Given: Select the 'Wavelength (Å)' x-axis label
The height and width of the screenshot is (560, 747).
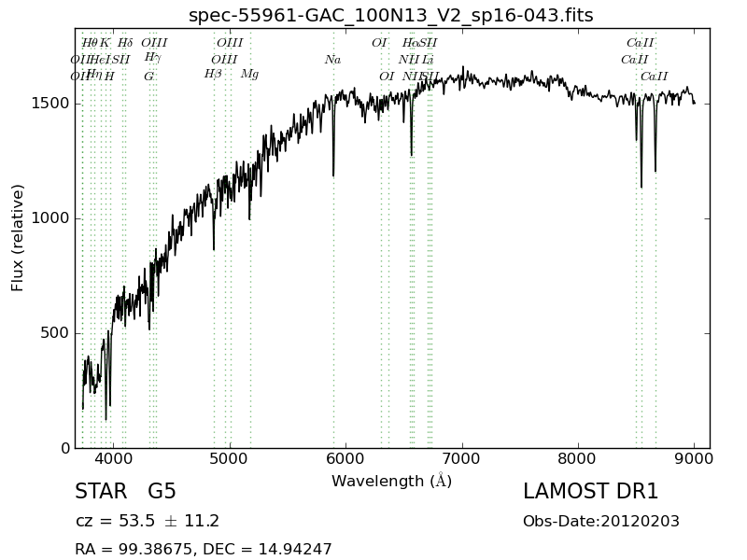Looking at the screenshot, I should tap(391, 481).
